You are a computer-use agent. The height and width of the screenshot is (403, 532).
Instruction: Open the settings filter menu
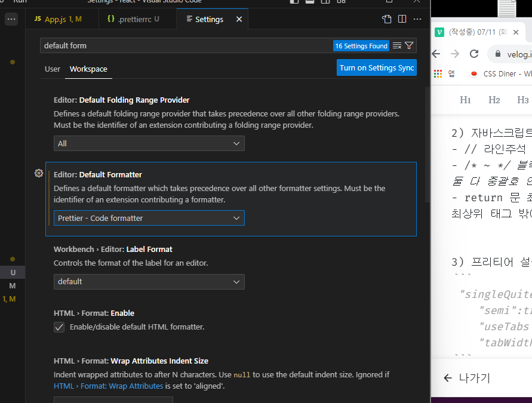409,45
